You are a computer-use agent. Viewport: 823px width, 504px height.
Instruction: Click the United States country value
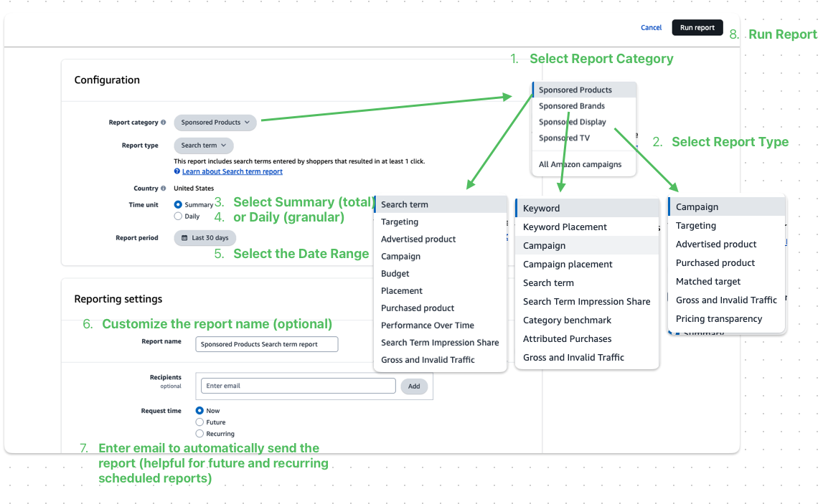[194, 189]
